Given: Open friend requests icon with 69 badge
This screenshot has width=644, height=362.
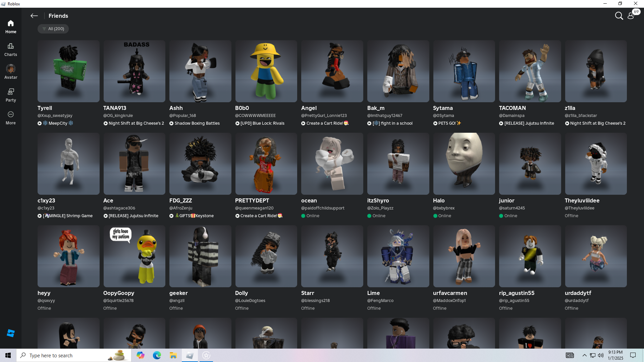Looking at the screenshot, I should click(631, 16).
